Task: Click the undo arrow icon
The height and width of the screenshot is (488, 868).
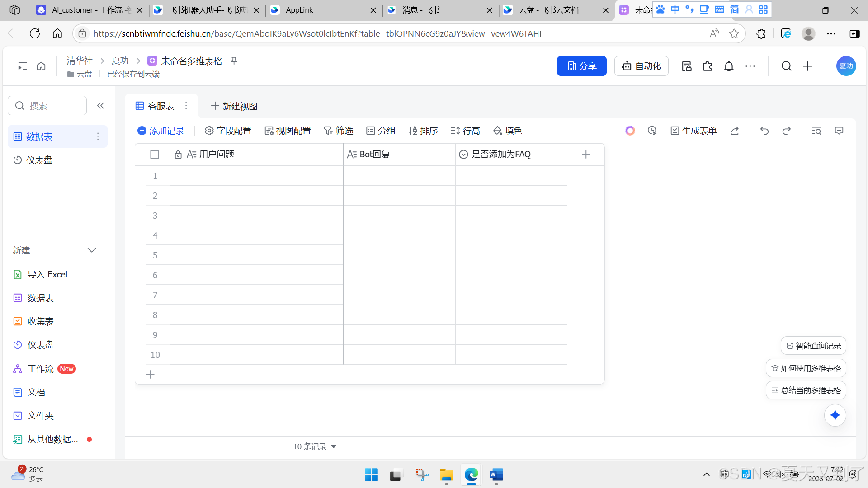Action: click(764, 131)
